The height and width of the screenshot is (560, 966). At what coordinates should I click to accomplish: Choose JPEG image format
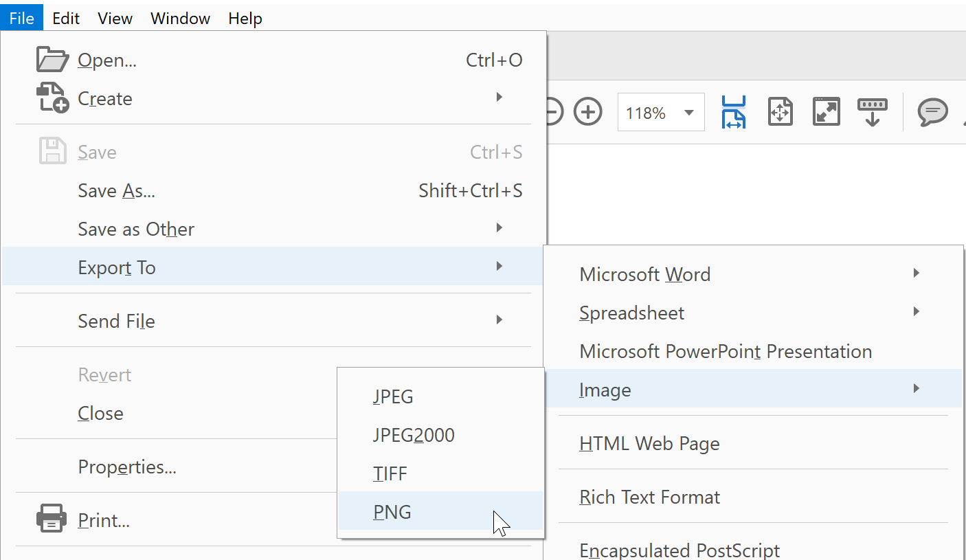click(x=441, y=396)
